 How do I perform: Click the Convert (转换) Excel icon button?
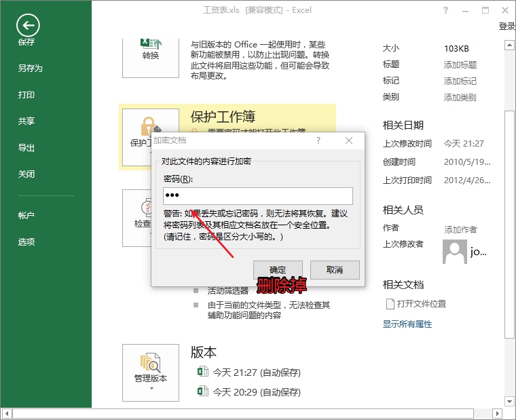point(151,58)
